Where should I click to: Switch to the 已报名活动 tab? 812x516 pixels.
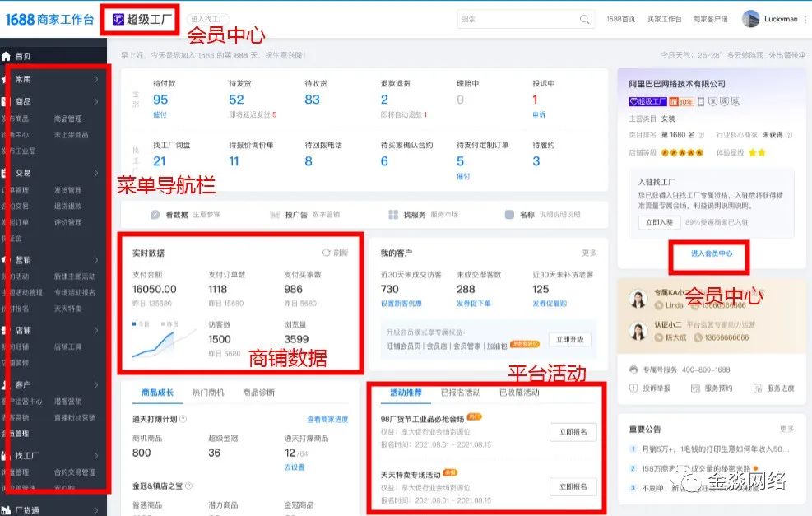(x=461, y=393)
